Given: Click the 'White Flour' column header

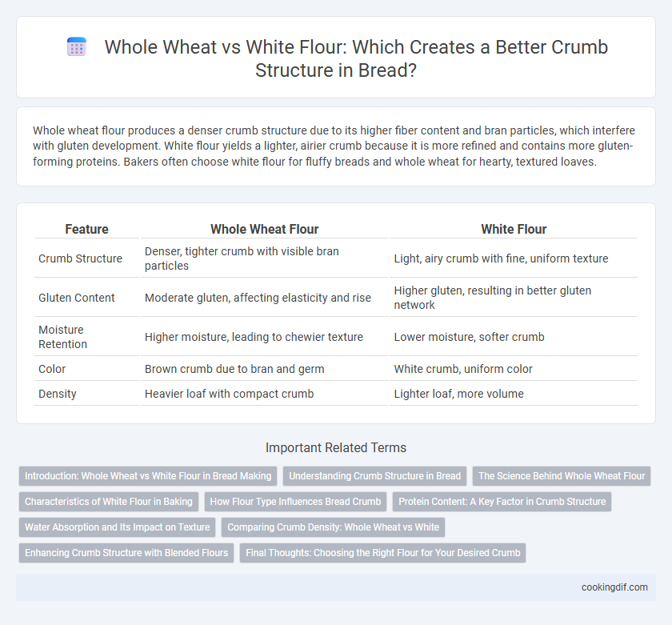Looking at the screenshot, I should (x=514, y=229).
